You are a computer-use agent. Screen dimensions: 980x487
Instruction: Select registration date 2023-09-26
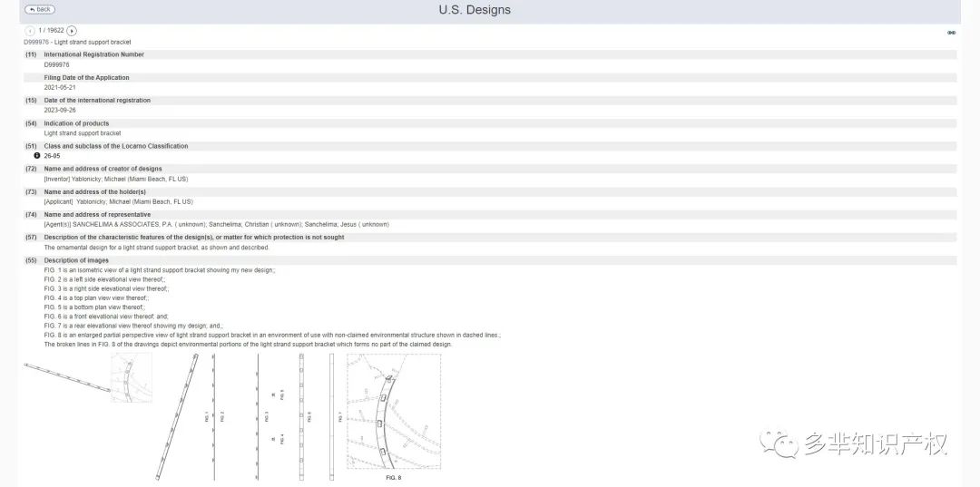click(60, 110)
